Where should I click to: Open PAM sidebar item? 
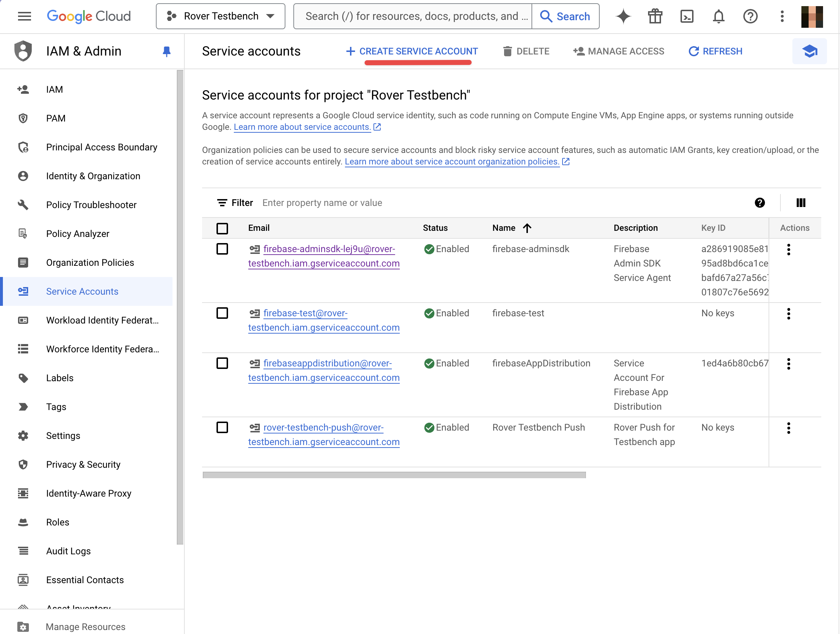point(87,118)
